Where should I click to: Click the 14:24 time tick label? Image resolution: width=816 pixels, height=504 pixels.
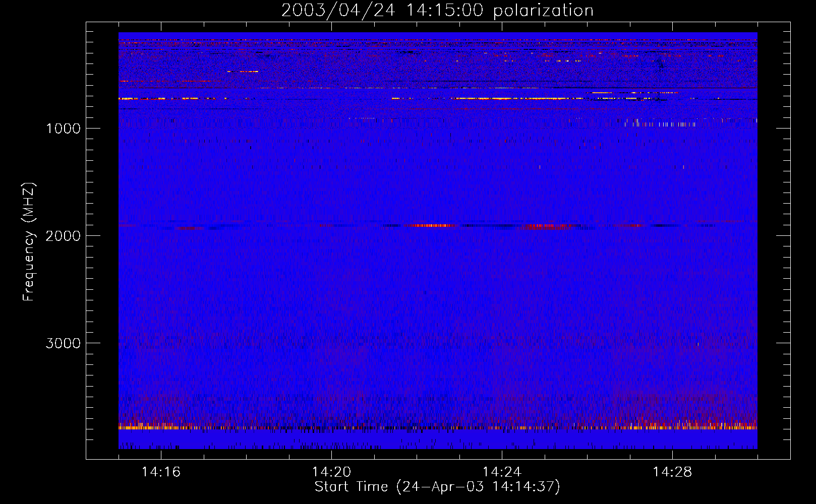click(x=502, y=472)
